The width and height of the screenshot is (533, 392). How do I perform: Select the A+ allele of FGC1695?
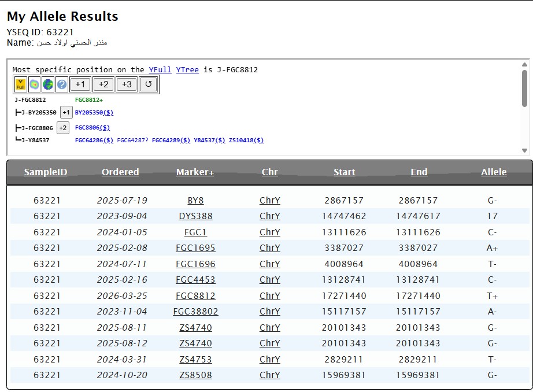click(492, 248)
